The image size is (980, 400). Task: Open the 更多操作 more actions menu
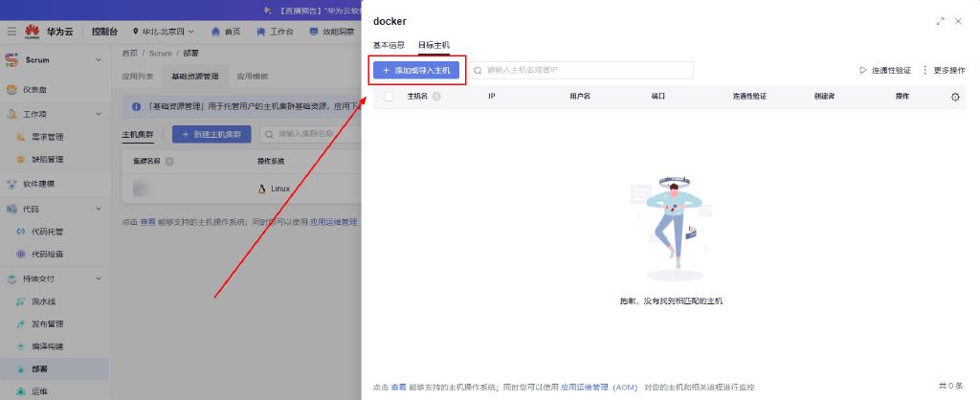point(944,70)
